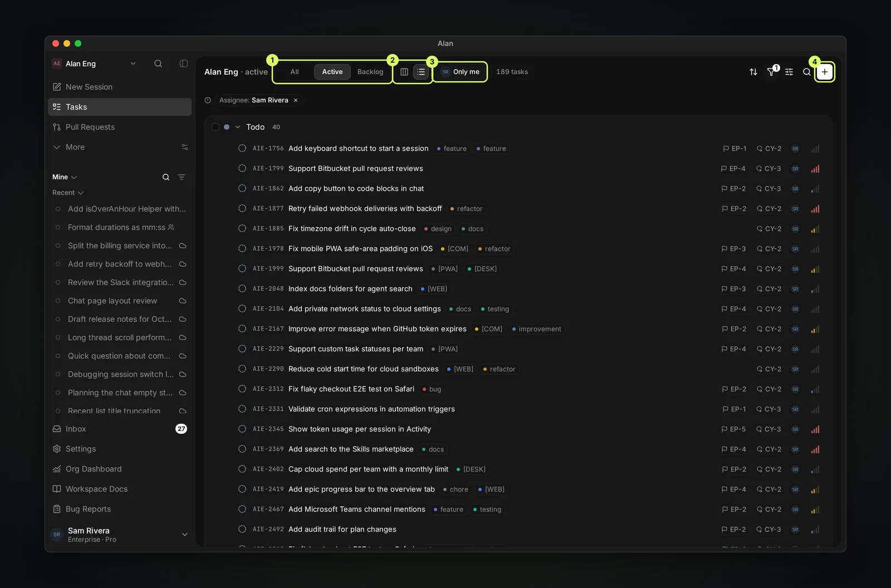Viewport: 891px width, 588px height.
Task: Click the cycle CY-3 on AIE-2331
Action: tap(768, 409)
